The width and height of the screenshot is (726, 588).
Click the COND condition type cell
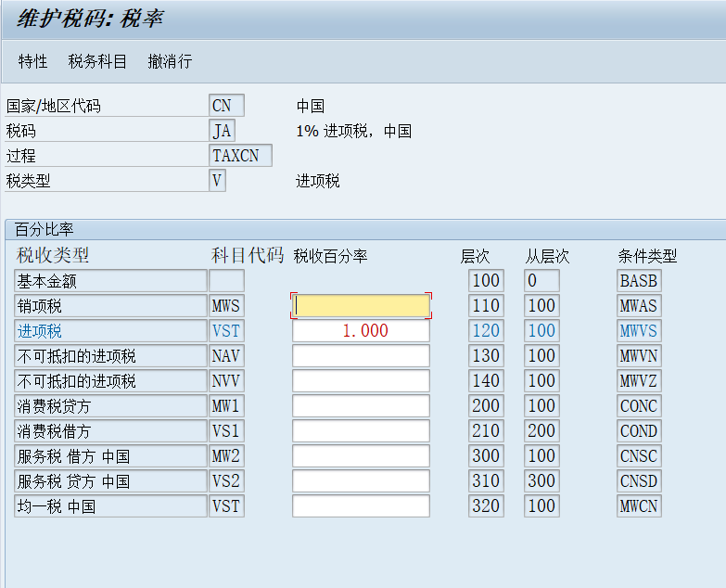(639, 430)
